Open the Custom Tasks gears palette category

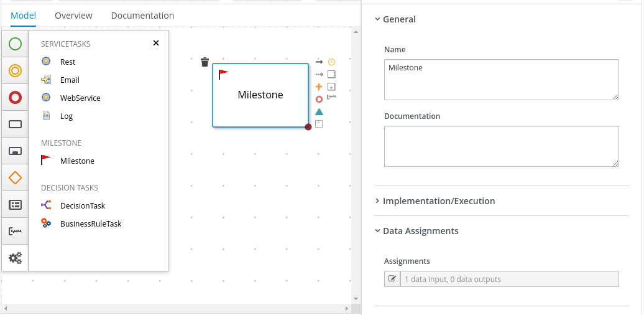click(x=15, y=257)
